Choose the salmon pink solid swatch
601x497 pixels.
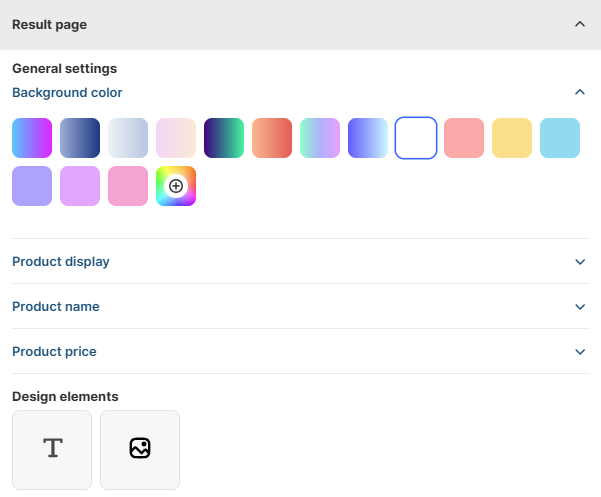click(464, 138)
